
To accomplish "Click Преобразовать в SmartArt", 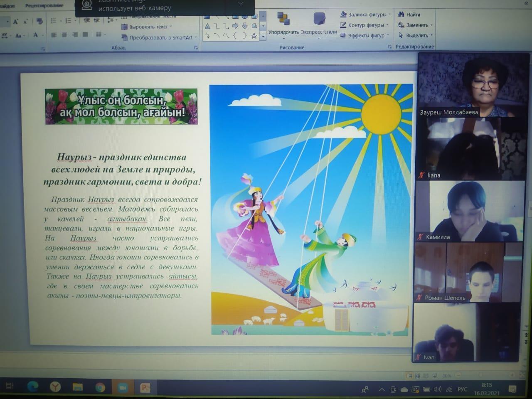I will click(159, 37).
